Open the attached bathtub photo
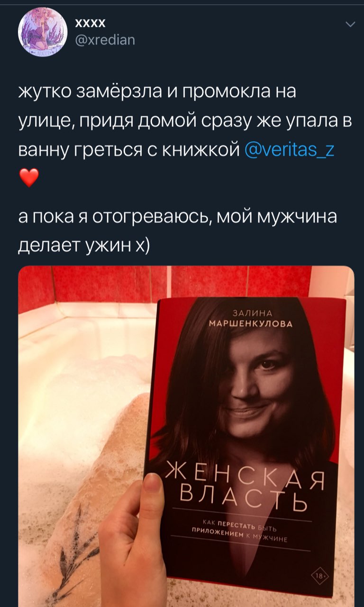The image size is (364, 607). click(x=186, y=436)
